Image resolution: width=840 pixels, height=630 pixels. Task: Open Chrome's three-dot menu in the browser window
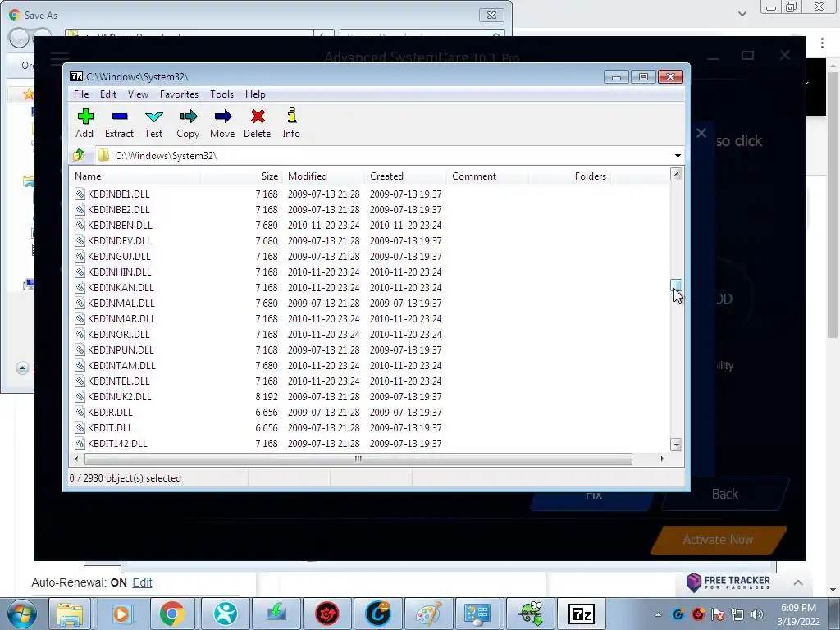(822, 43)
